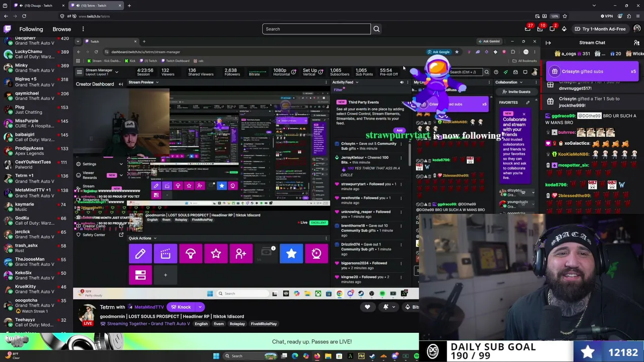This screenshot has height=362, width=644.
Task: Collapse the Stream Chat panel
Action: [x=548, y=43]
